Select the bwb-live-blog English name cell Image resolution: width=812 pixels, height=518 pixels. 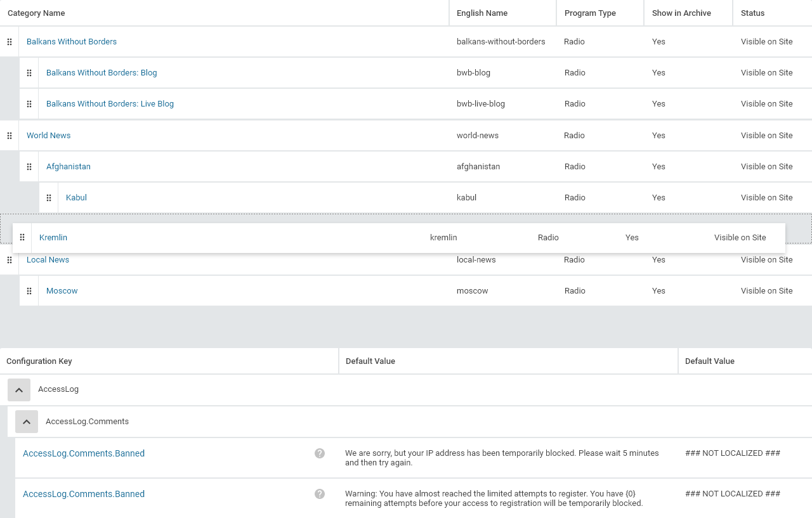pyautogui.click(x=481, y=104)
